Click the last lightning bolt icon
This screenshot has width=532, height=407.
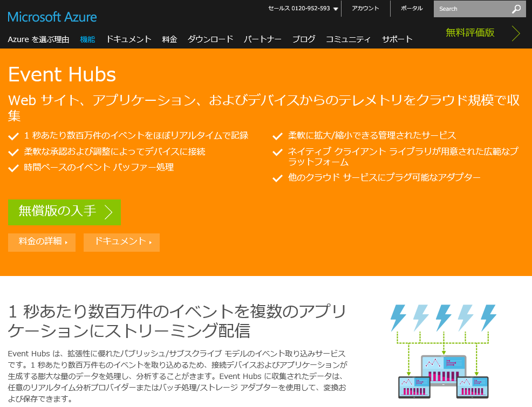489,318
